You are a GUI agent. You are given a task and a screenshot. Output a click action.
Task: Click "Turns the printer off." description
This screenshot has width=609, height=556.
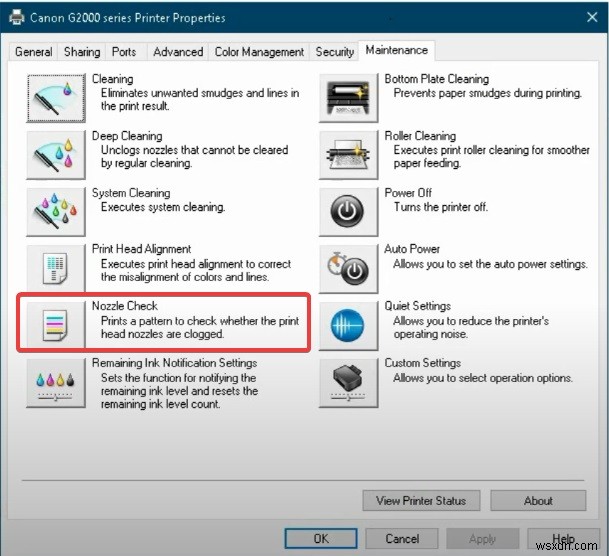(441, 207)
